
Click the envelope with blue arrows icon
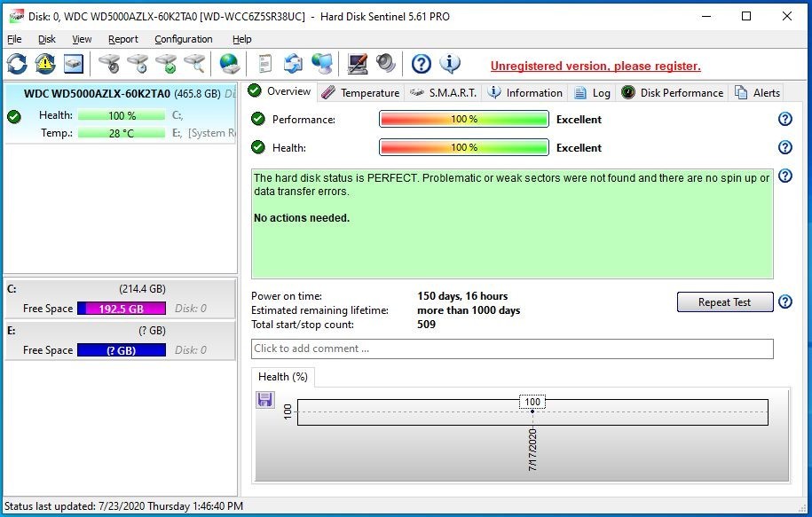click(x=294, y=64)
